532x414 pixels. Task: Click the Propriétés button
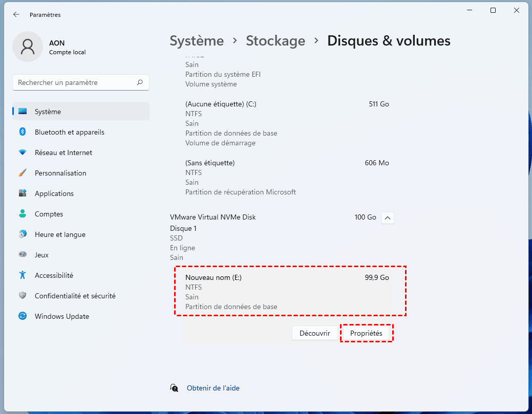point(366,333)
